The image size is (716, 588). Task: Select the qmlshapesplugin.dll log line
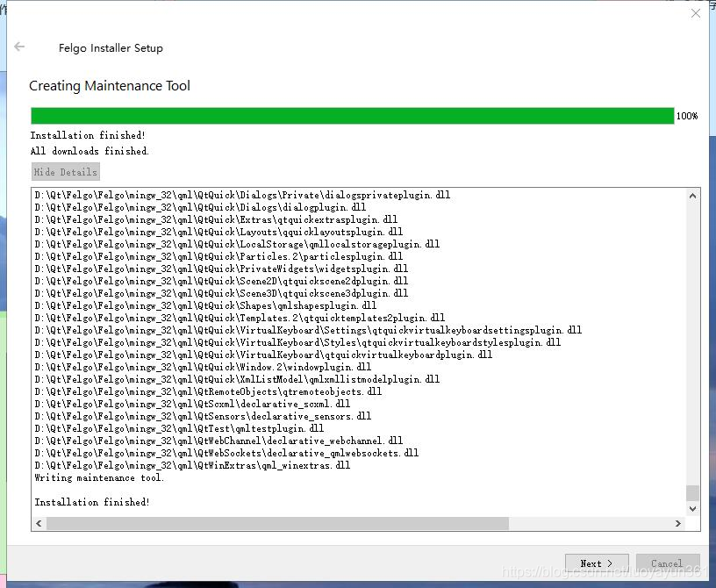205,305
